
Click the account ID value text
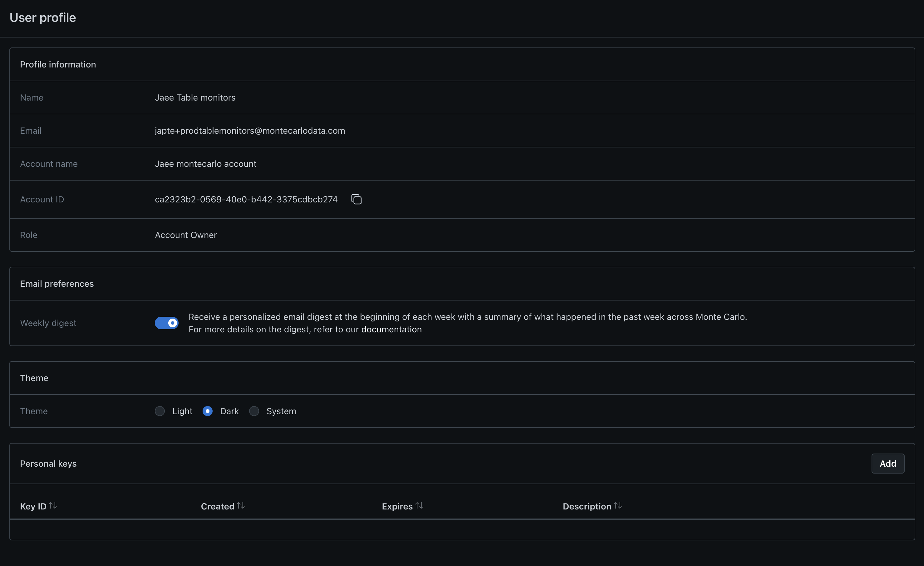point(246,199)
